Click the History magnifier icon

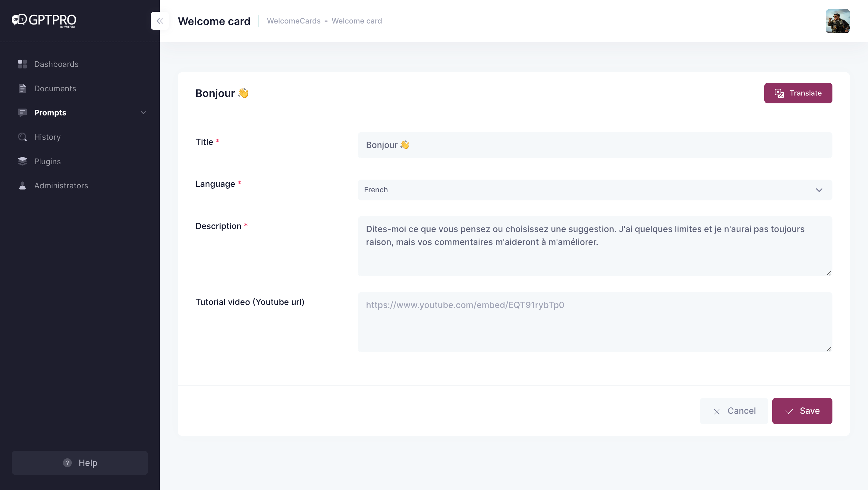coord(22,137)
